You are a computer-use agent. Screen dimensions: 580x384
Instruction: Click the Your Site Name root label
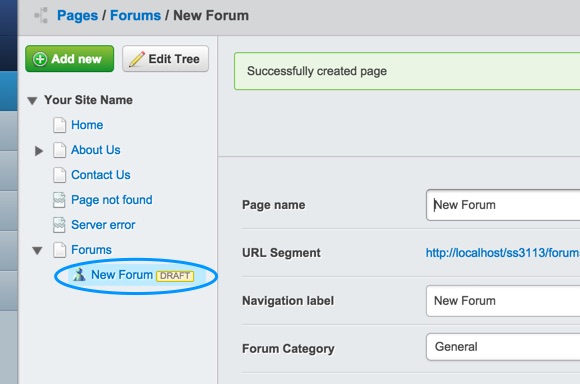[x=88, y=100]
